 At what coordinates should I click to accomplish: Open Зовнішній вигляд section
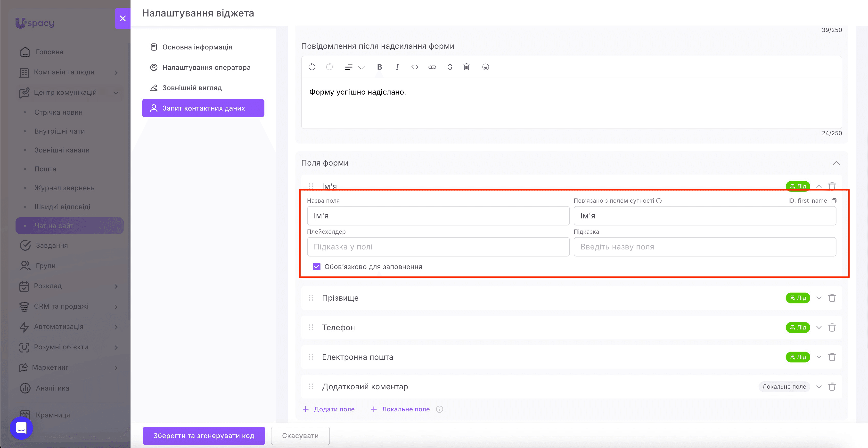203,88
